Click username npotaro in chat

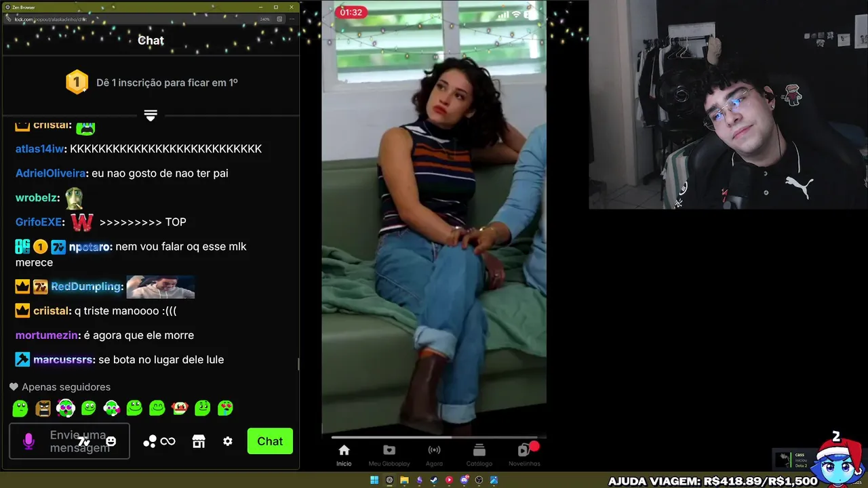click(x=90, y=247)
